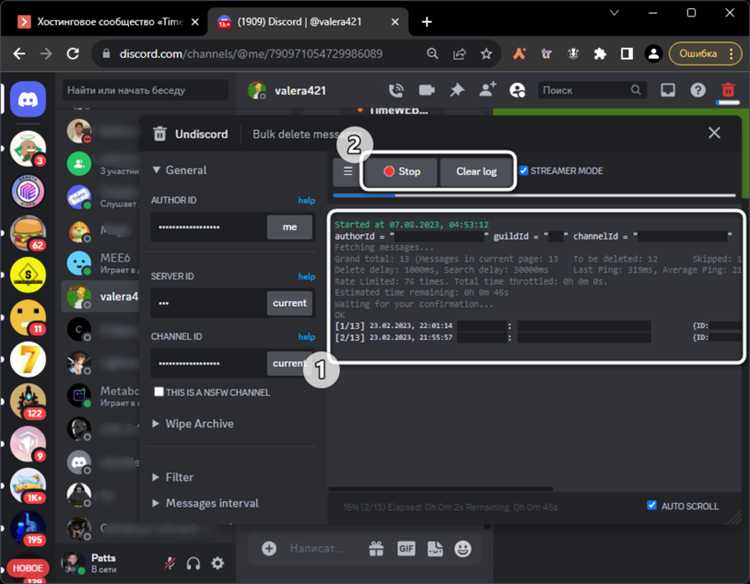750x584 pixels.
Task: Open the yellow S sign server icon
Action: click(28, 275)
